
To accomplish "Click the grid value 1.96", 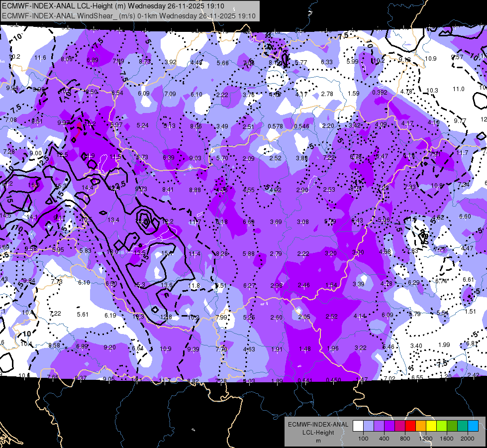I will pos(333,348).
